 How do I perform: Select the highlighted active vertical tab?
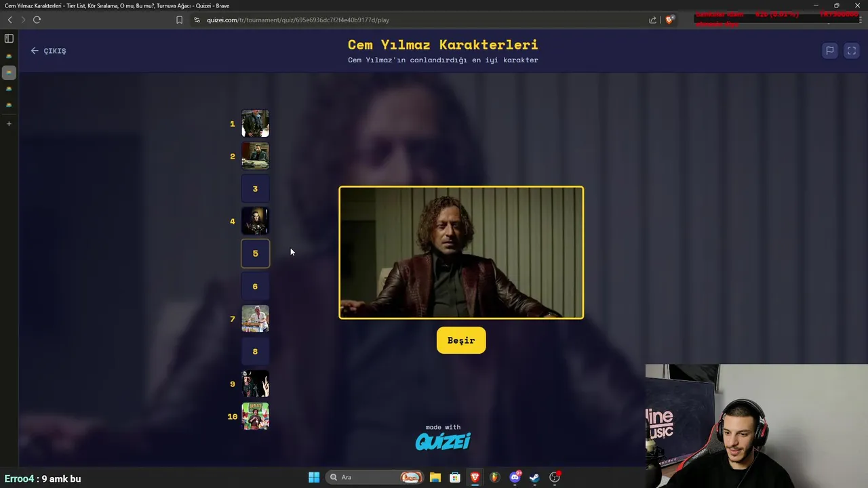(x=9, y=72)
